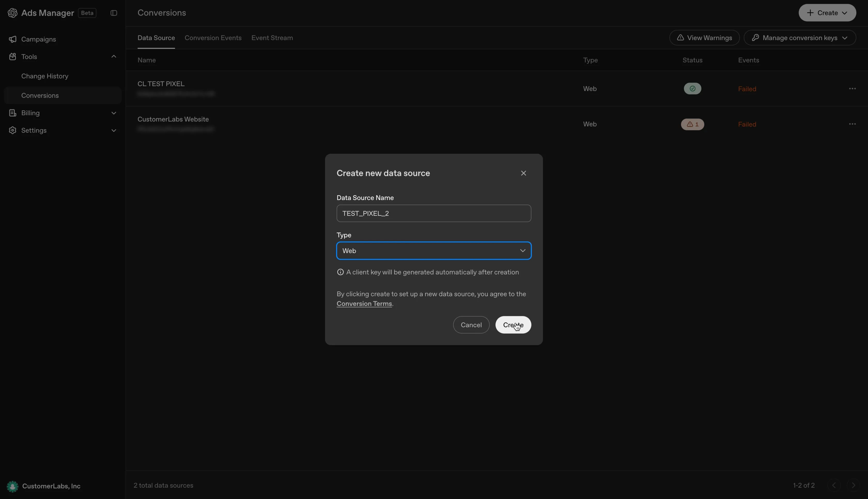Select Conversions in the sidebar
Image resolution: width=868 pixels, height=499 pixels.
[62, 96]
